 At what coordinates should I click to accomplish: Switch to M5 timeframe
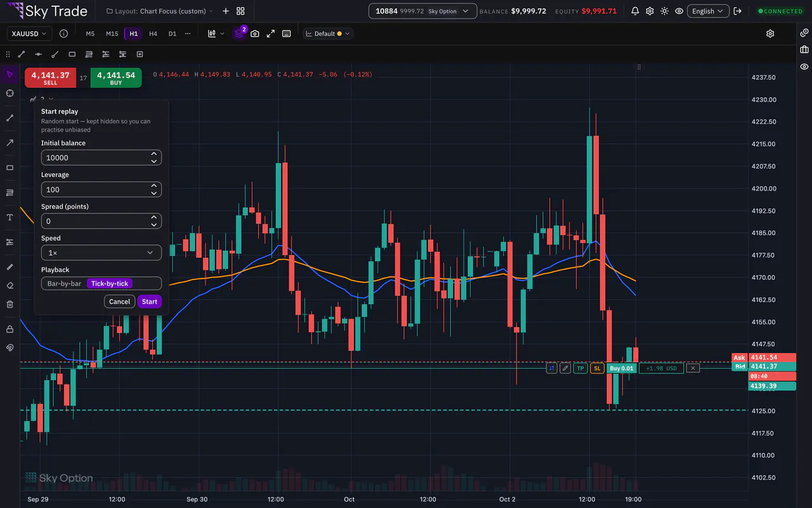[90, 34]
